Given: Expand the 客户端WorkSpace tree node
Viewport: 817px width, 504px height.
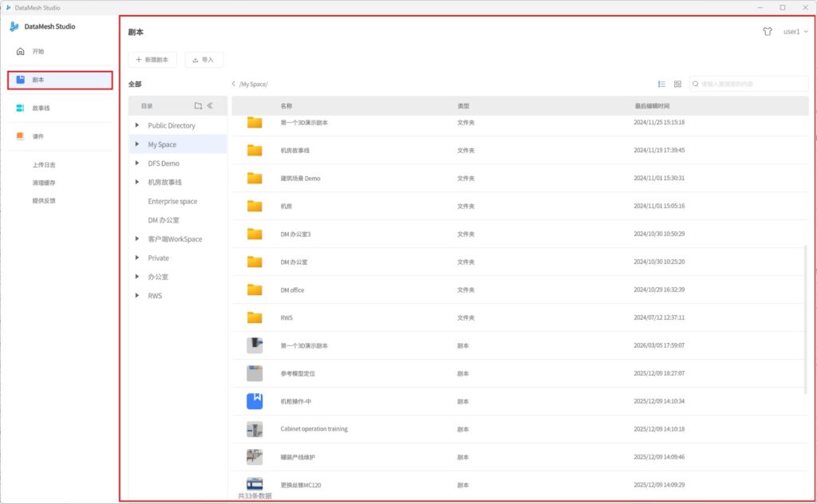Looking at the screenshot, I should 137,239.
